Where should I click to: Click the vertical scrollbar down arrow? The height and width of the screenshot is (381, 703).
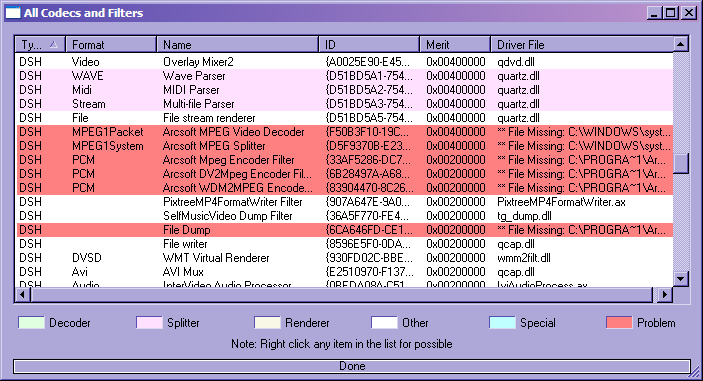tap(681, 279)
